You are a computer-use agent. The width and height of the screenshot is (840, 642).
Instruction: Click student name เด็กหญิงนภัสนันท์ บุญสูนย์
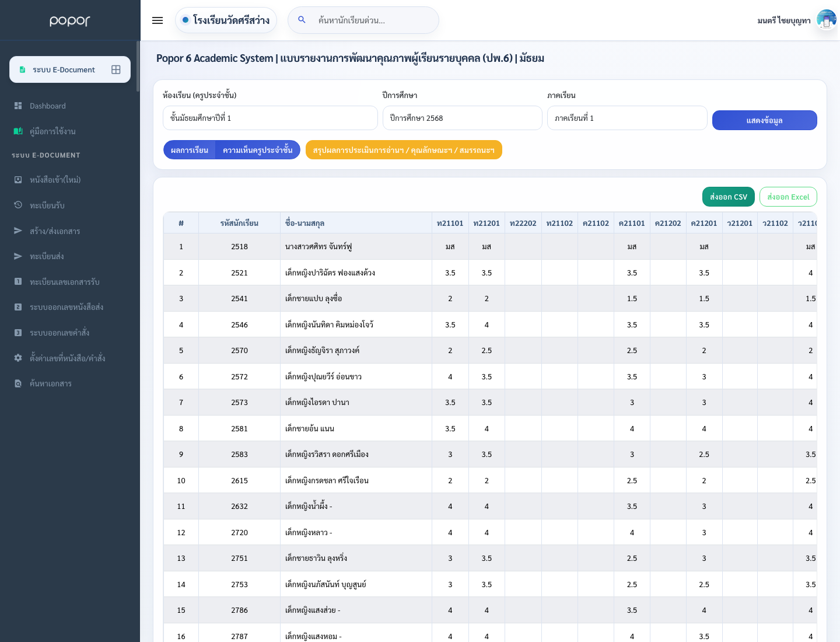click(325, 584)
